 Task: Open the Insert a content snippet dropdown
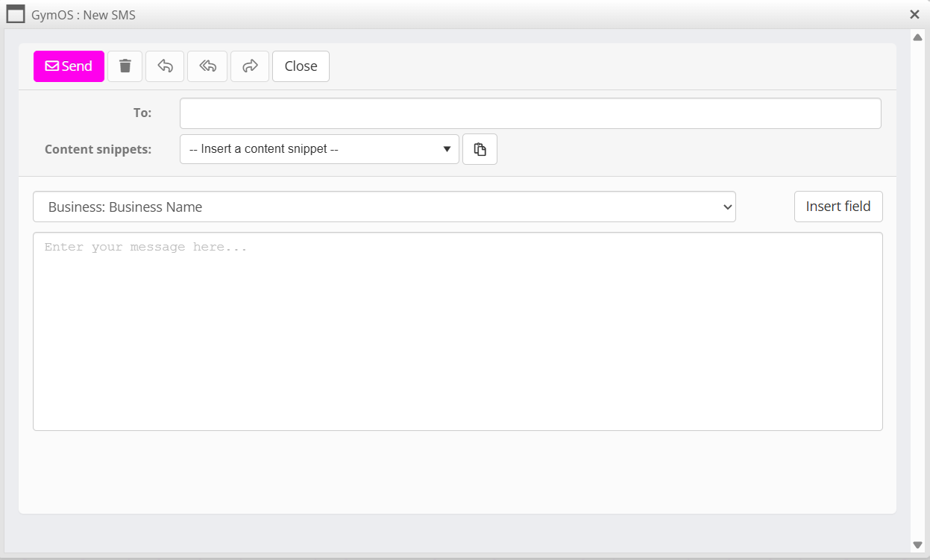(319, 149)
